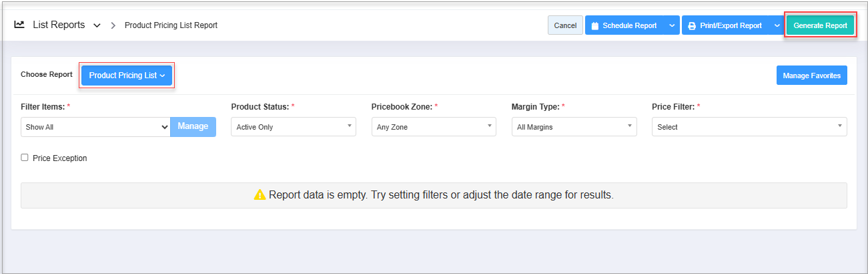Click the yellow warning triangle icon

(260, 195)
